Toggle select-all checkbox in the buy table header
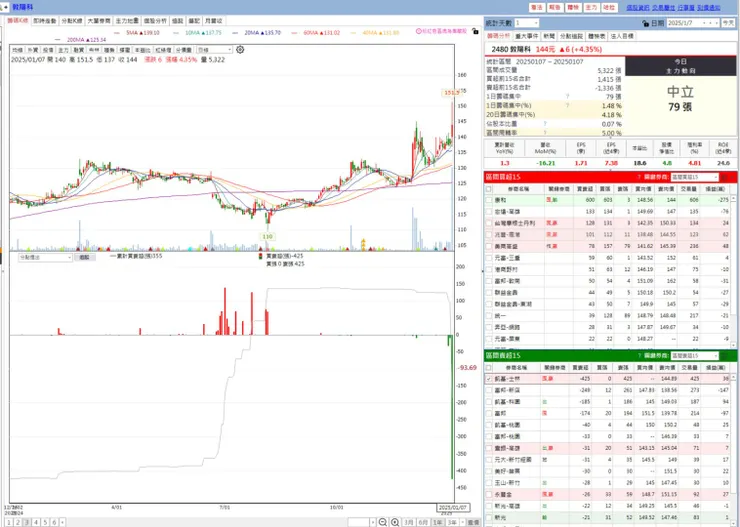This screenshot has height=527, width=740. tap(488, 189)
